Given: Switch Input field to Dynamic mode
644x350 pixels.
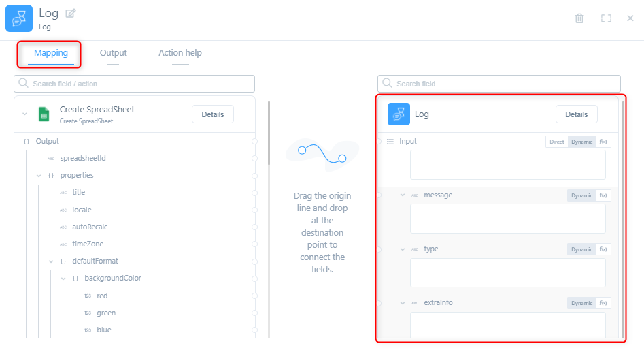Looking at the screenshot, I should pyautogui.click(x=581, y=142).
